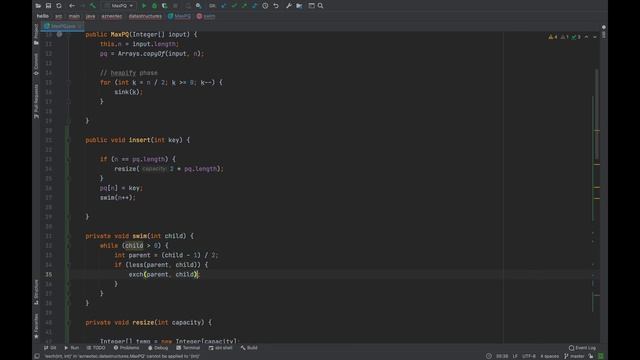The width and height of the screenshot is (640, 360).
Task: Navigate Back with the left arrow icon
Action: 72,6
